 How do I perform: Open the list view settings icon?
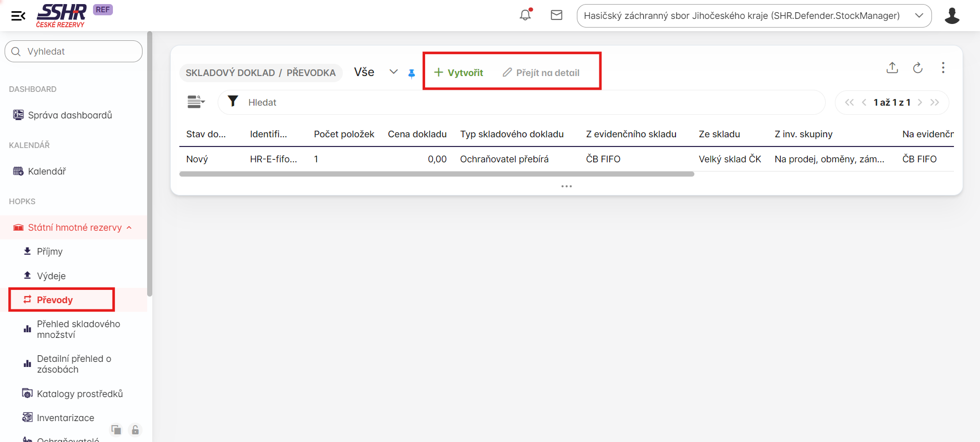(x=196, y=102)
